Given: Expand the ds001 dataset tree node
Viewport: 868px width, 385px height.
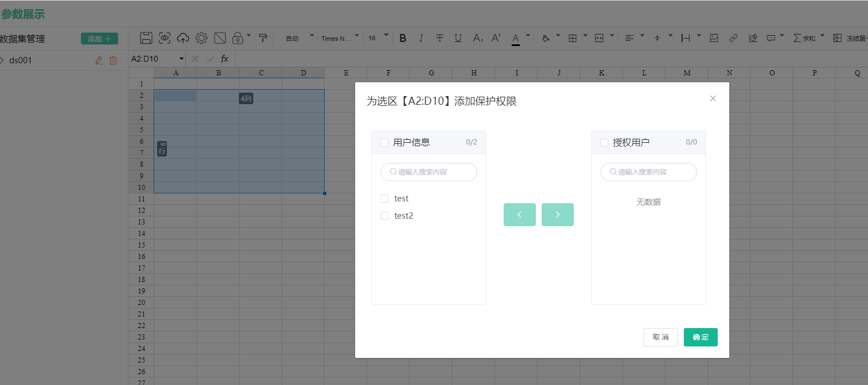Looking at the screenshot, I should 2,60.
